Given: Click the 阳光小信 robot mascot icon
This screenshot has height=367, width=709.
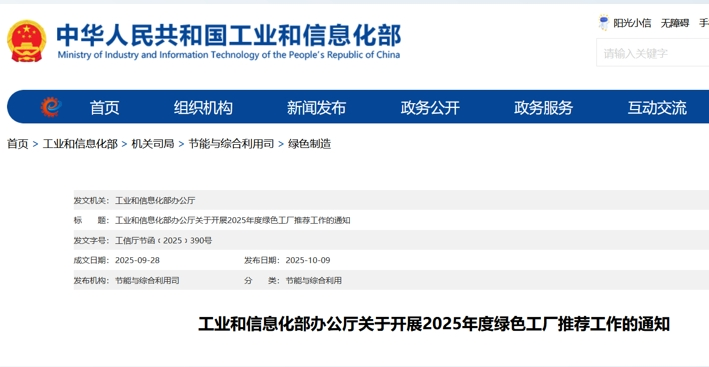Looking at the screenshot, I should (604, 22).
